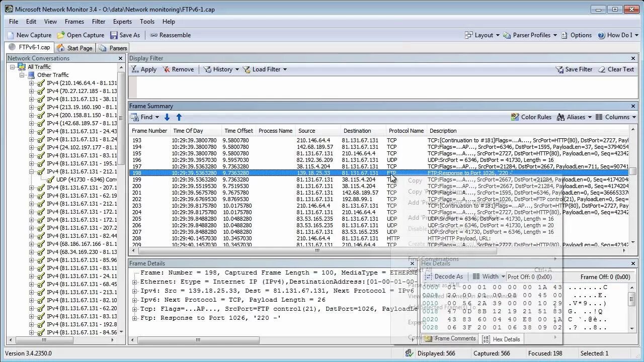Close the Network Conversations pane
644x362 pixels.
coord(120,58)
